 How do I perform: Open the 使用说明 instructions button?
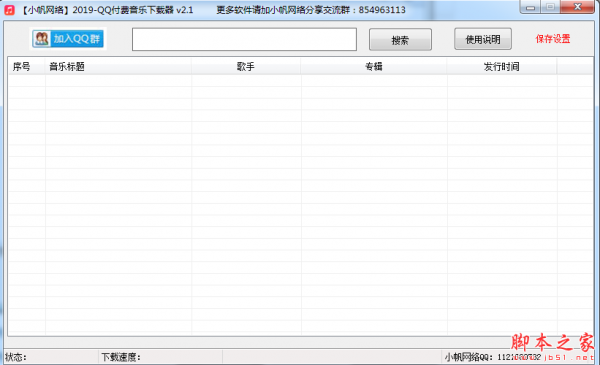(483, 39)
